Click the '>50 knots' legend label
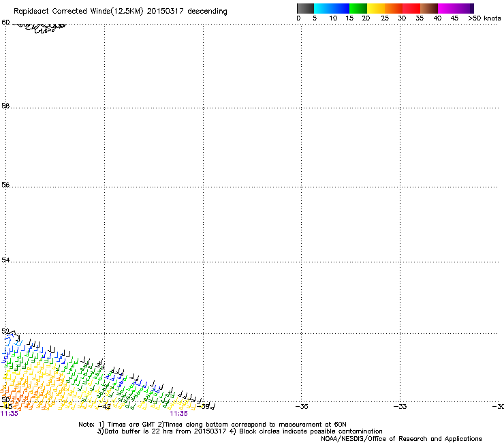 (x=484, y=18)
